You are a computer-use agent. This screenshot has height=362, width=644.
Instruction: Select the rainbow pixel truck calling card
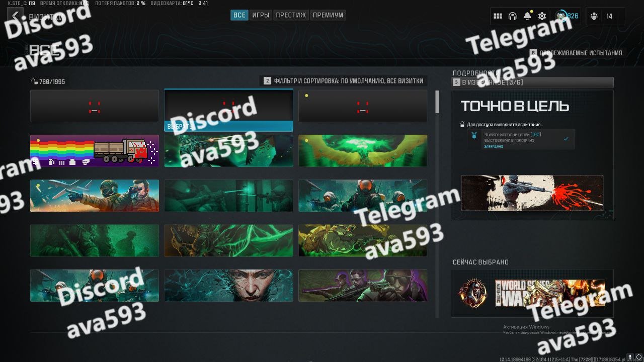pos(95,151)
